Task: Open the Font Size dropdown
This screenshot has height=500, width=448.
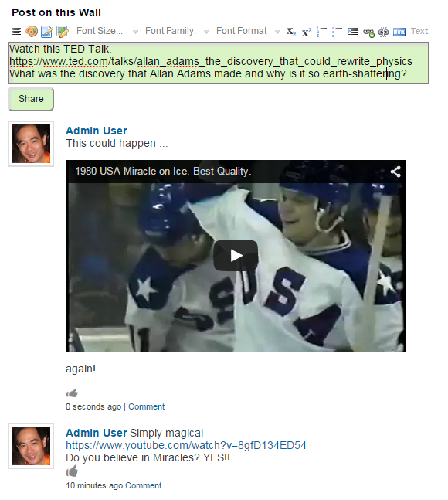Action: [x=107, y=31]
